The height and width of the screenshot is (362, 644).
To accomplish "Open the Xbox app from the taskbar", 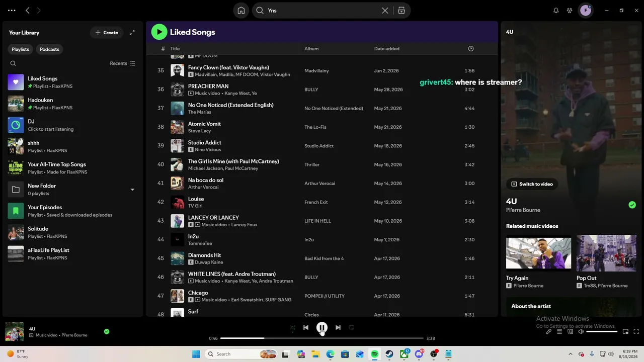I will [404, 354].
